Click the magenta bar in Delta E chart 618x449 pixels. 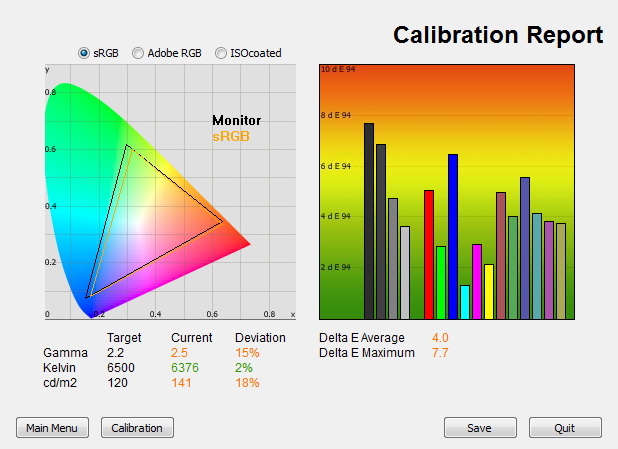(477, 281)
